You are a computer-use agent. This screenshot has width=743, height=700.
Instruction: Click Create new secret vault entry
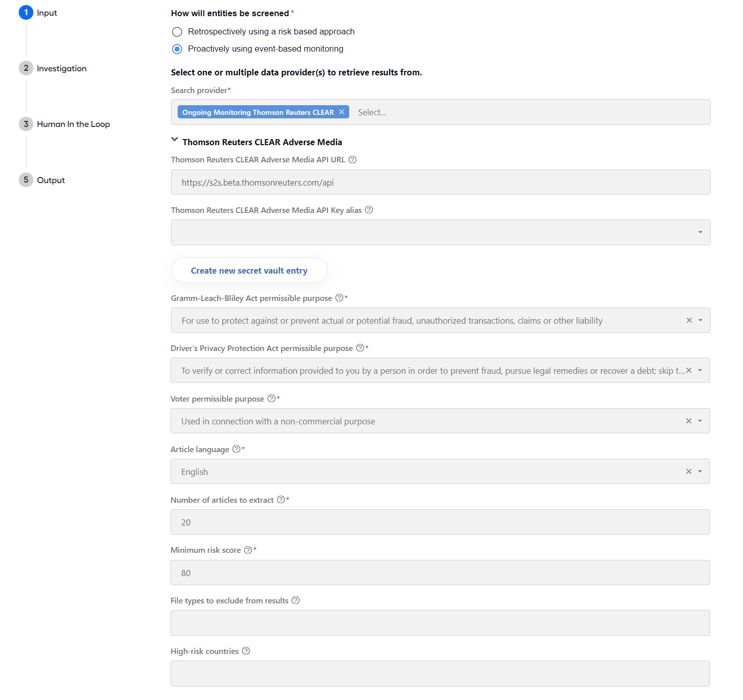coord(249,271)
